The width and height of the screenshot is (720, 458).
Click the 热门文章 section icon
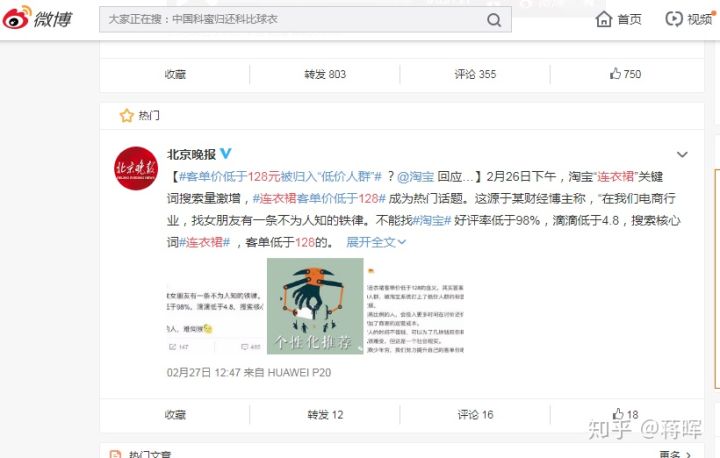pyautogui.click(x=116, y=454)
